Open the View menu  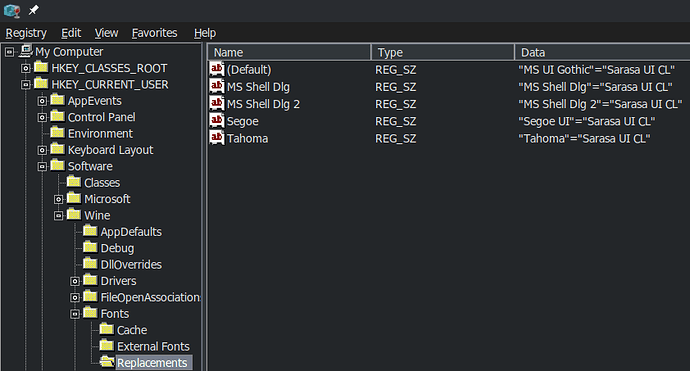[106, 33]
